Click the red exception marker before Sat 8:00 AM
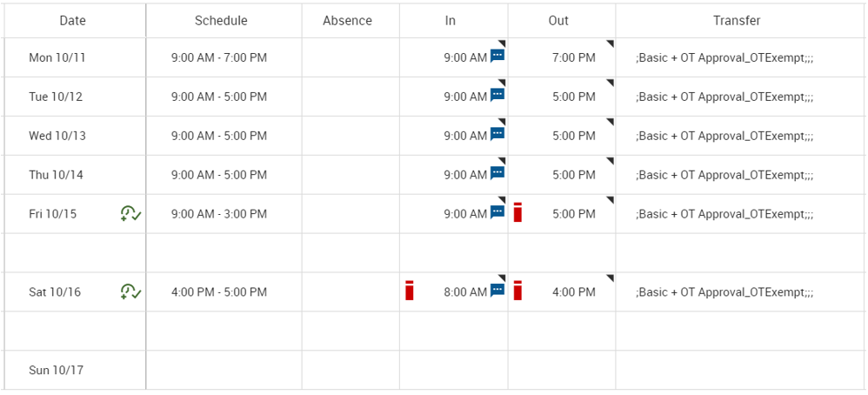 pos(410,291)
